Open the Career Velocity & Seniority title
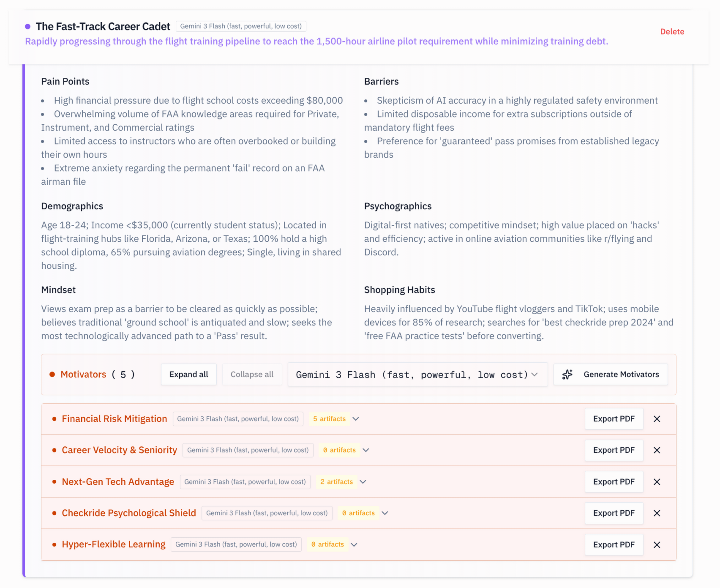This screenshot has height=588, width=720. pyautogui.click(x=120, y=450)
